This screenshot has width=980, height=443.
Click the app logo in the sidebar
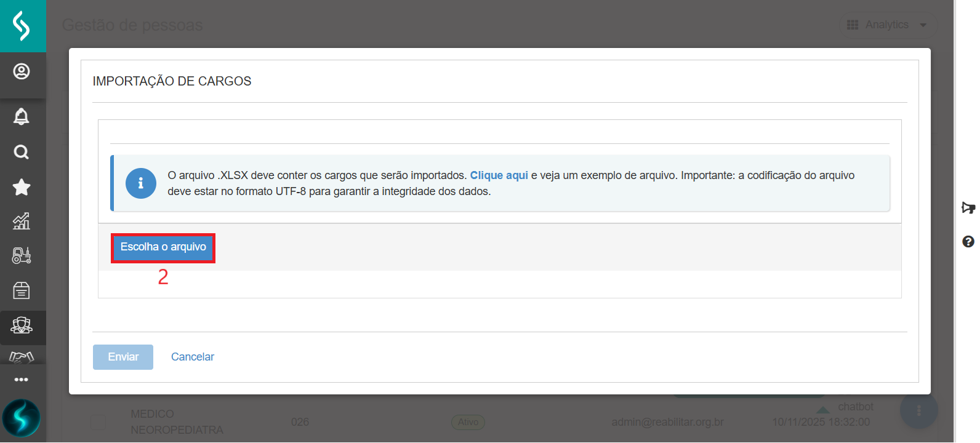click(22, 26)
